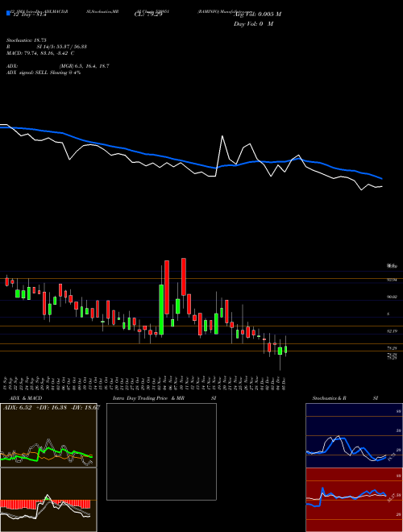This screenshot has height=532, width=403.
Task: Click the blue Stochastics chart panel
Action: (x=354, y=435)
